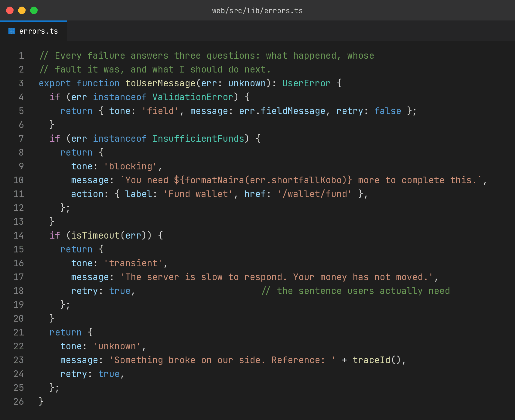Screen dimensions: 515x420
Task: Click the 'Fund wallet' label string
Action: click(x=198, y=194)
